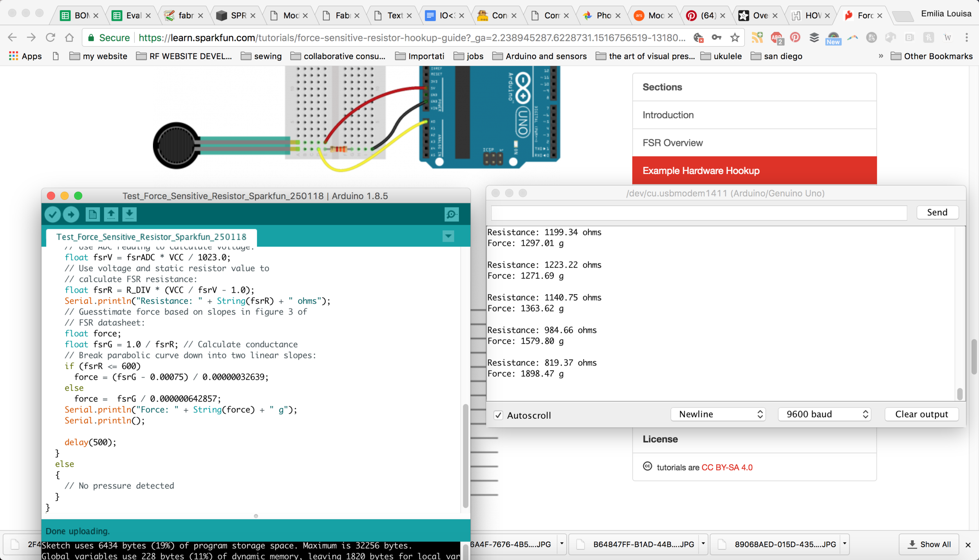This screenshot has width=979, height=560.
Task: Click the Send button in Serial Monitor
Action: tap(937, 212)
